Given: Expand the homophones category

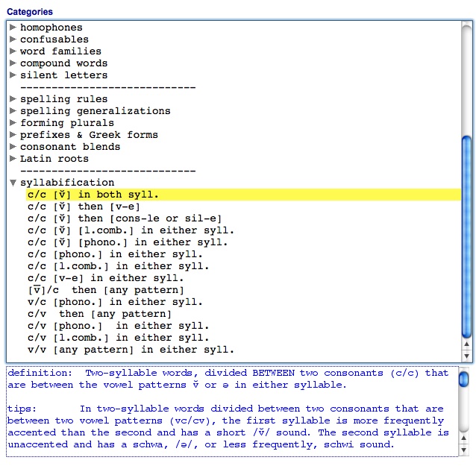Looking at the screenshot, I should click(13, 28).
